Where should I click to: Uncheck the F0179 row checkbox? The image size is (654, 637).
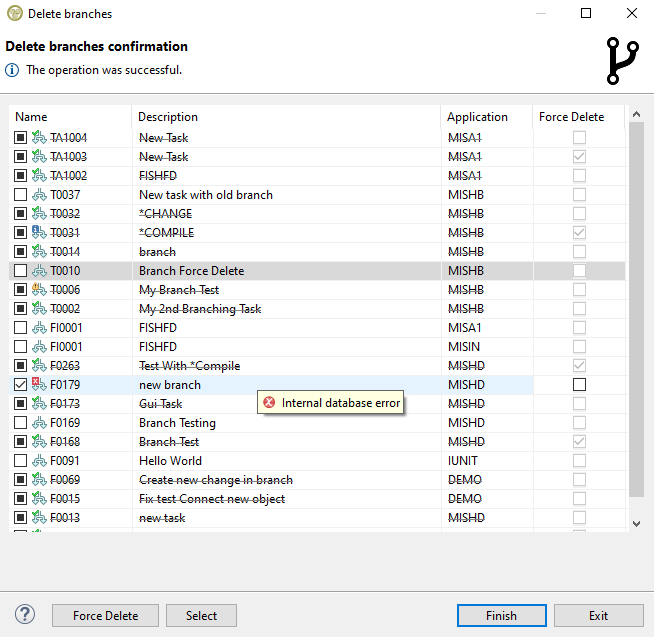(x=21, y=385)
